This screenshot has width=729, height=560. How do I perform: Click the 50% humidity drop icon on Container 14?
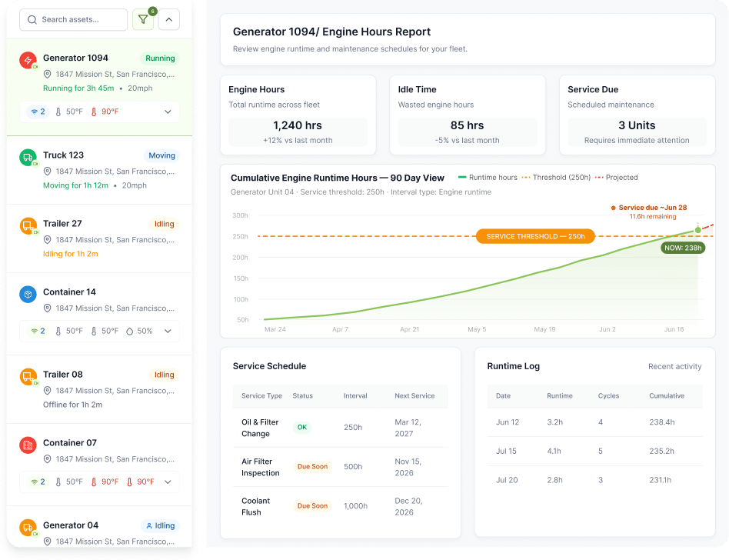(130, 332)
